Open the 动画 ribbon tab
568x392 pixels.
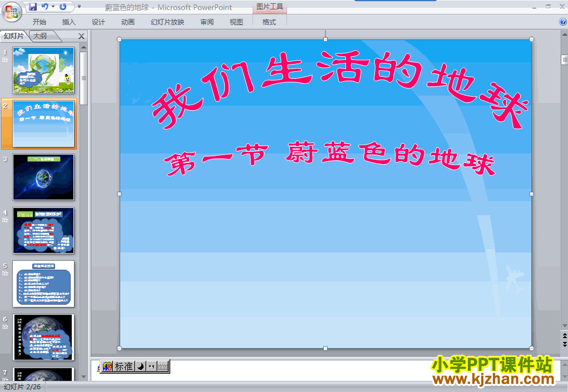(127, 22)
